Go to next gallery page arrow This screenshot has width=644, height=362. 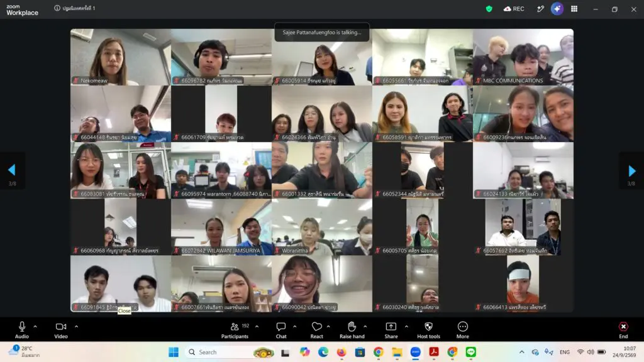[631, 170]
